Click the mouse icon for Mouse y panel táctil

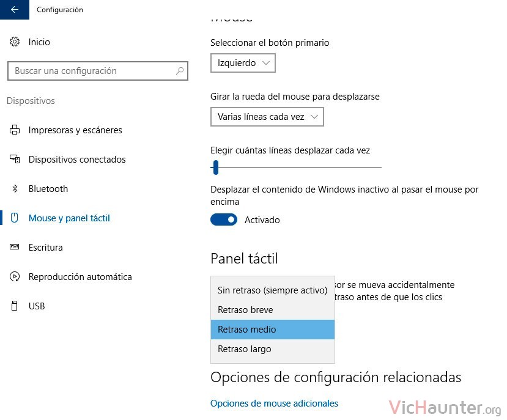point(14,218)
